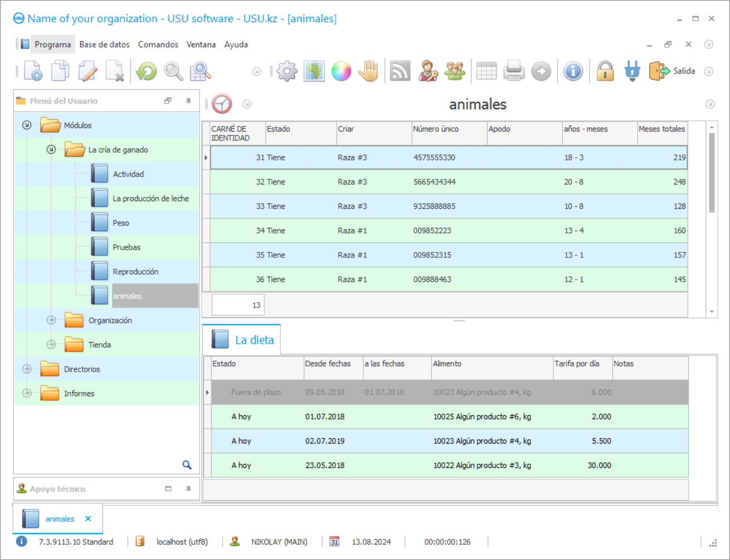730x560 pixels.
Task: Click the grey forward arrow icon
Action: (541, 71)
